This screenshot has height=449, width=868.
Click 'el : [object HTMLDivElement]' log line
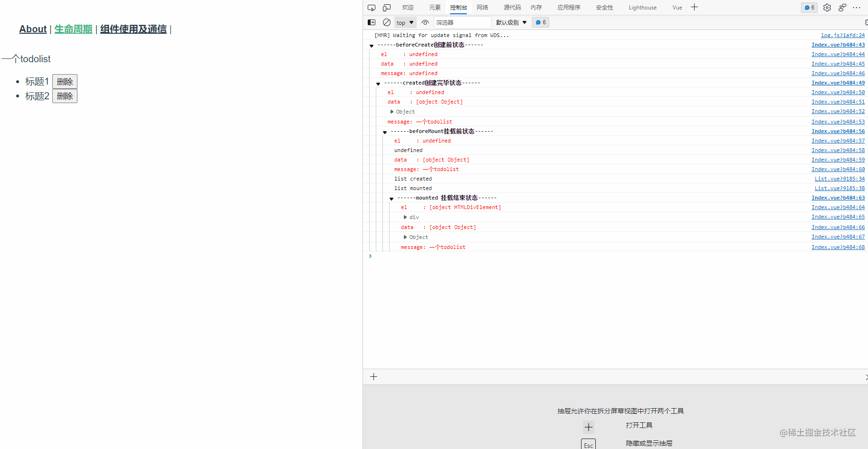tap(451, 207)
